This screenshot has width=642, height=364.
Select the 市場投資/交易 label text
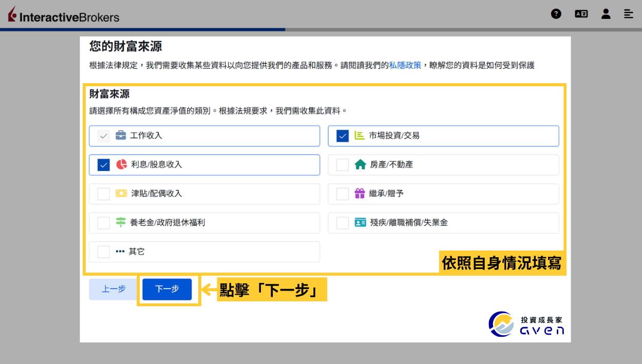click(394, 136)
